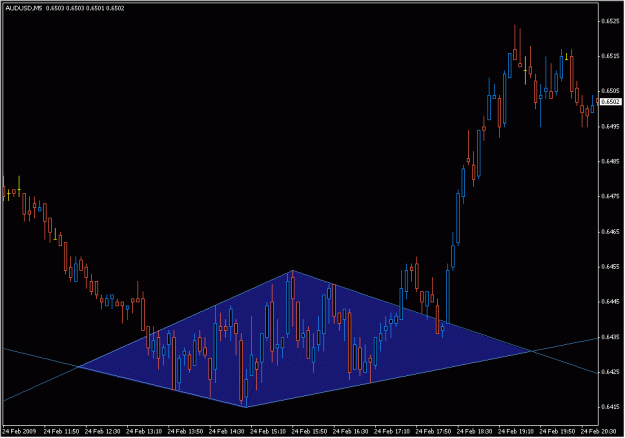Click the 0.6465 price axis label
Screen dimensions: 625x438
tap(610, 232)
